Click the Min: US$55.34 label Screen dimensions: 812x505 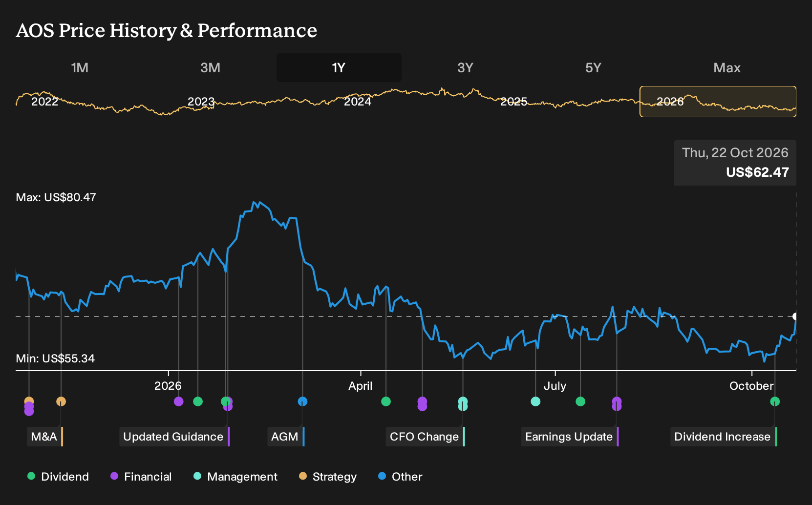coord(55,358)
